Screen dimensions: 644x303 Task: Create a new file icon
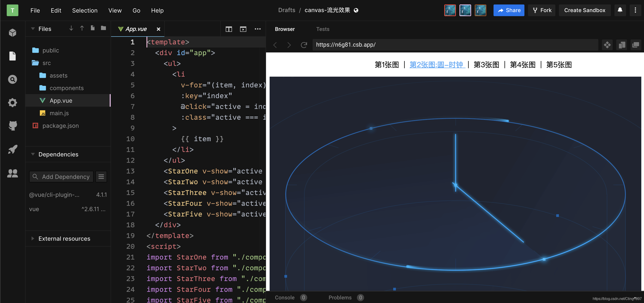(93, 28)
